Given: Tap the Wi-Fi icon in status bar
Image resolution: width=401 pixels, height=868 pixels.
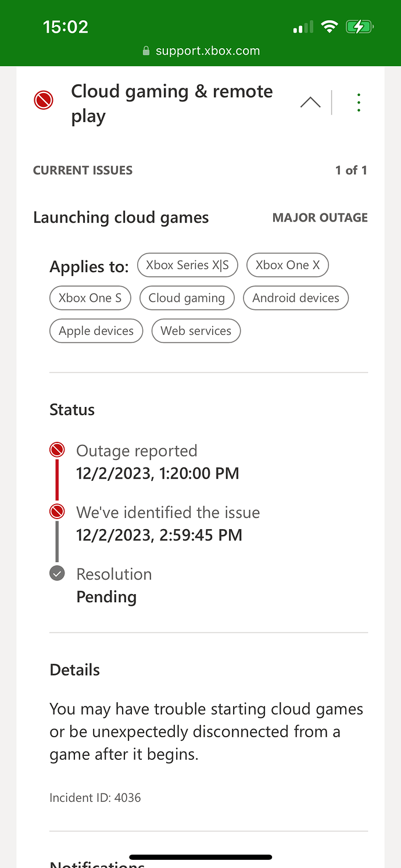Looking at the screenshot, I should point(330,27).
